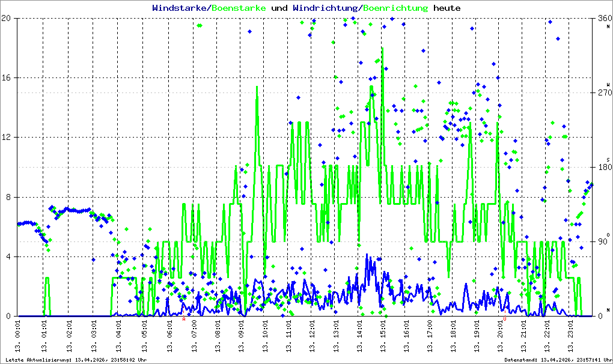The height and width of the screenshot is (364, 613).
Task: Click time label '13. 02:01'
Action: tap(70, 336)
